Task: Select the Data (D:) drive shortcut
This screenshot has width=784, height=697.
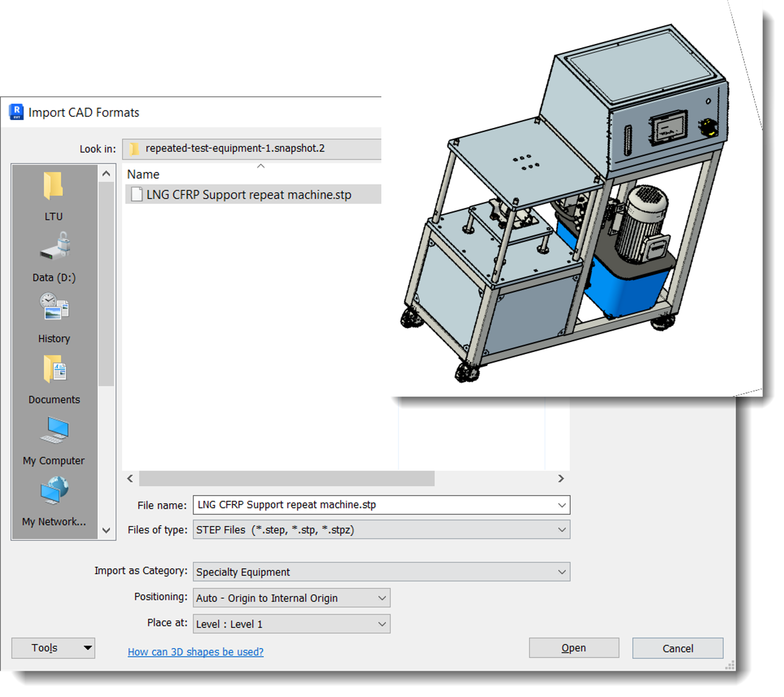Action: (x=54, y=257)
